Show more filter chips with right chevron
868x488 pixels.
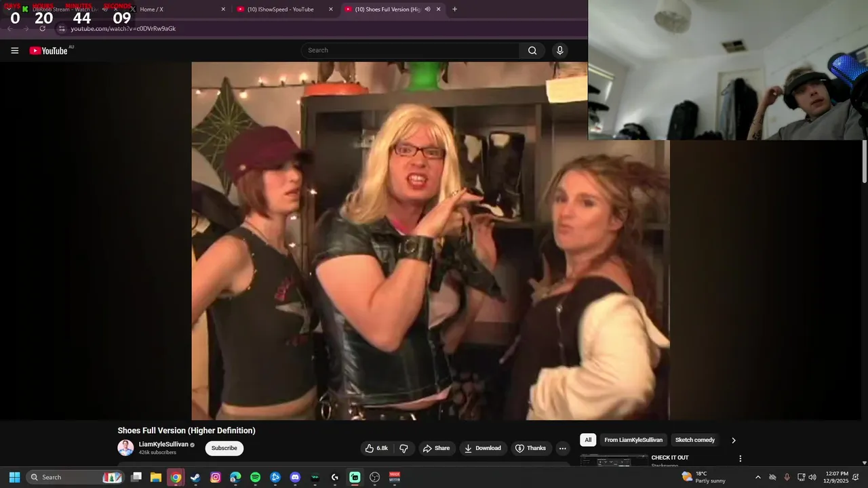[x=733, y=440]
